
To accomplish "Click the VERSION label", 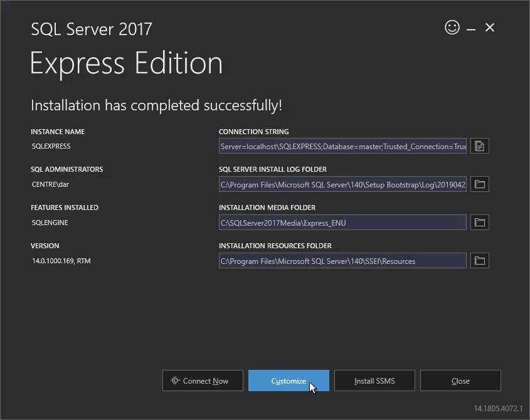I will click(x=45, y=245).
